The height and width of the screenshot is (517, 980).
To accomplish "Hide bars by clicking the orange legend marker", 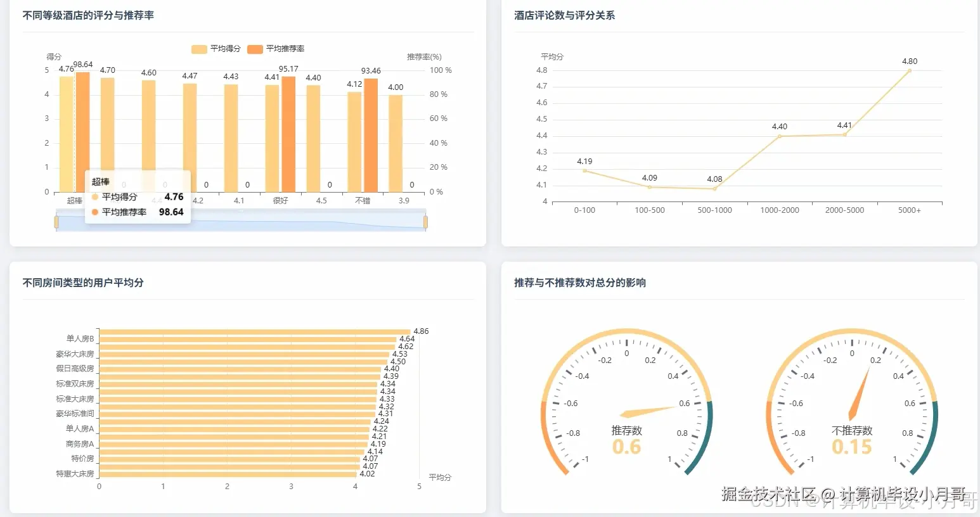I will click(255, 49).
